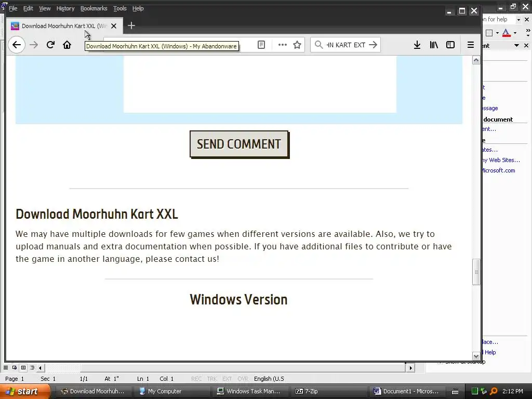
Task: Submit the search with the go arrow
Action: (x=373, y=45)
